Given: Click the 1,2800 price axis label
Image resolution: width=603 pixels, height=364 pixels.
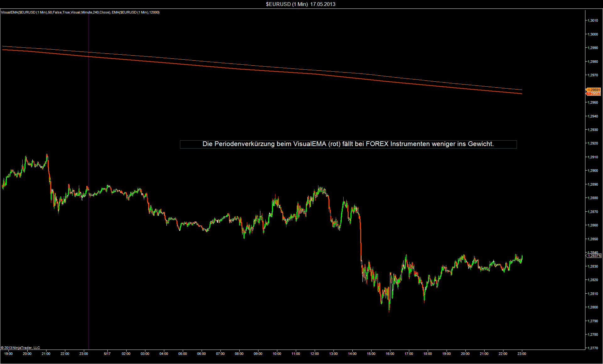Looking at the screenshot, I should (593, 307).
